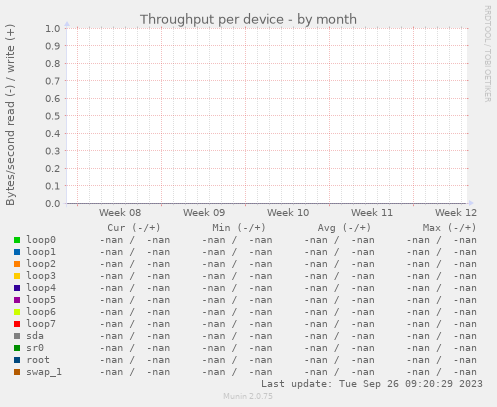
Task: Click the Cur (-/+) column header
Action: [x=134, y=228]
